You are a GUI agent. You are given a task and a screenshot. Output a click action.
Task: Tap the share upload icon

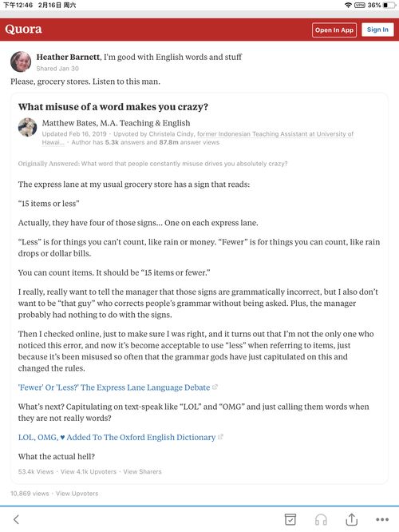tap(352, 519)
